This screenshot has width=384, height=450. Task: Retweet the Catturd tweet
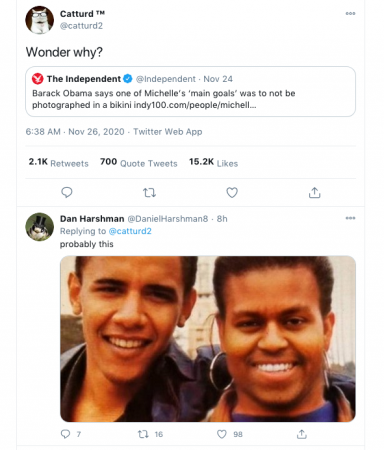[x=149, y=193]
